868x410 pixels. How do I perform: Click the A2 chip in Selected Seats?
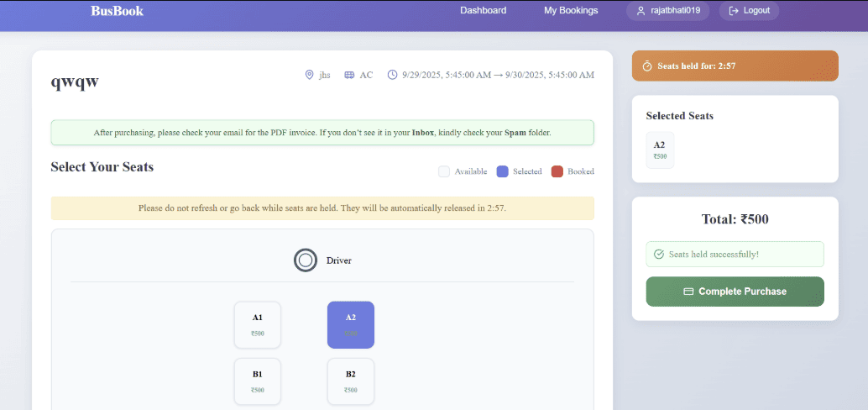[x=660, y=150]
